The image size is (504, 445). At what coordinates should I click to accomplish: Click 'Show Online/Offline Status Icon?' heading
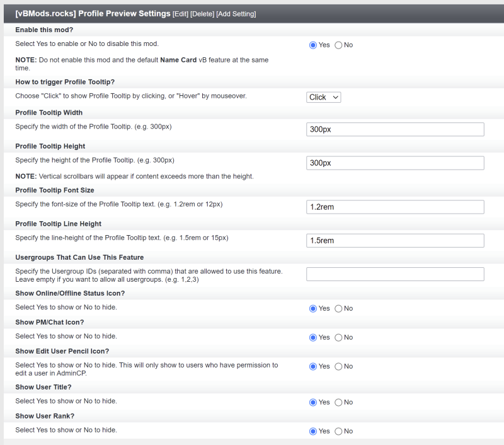(70, 293)
